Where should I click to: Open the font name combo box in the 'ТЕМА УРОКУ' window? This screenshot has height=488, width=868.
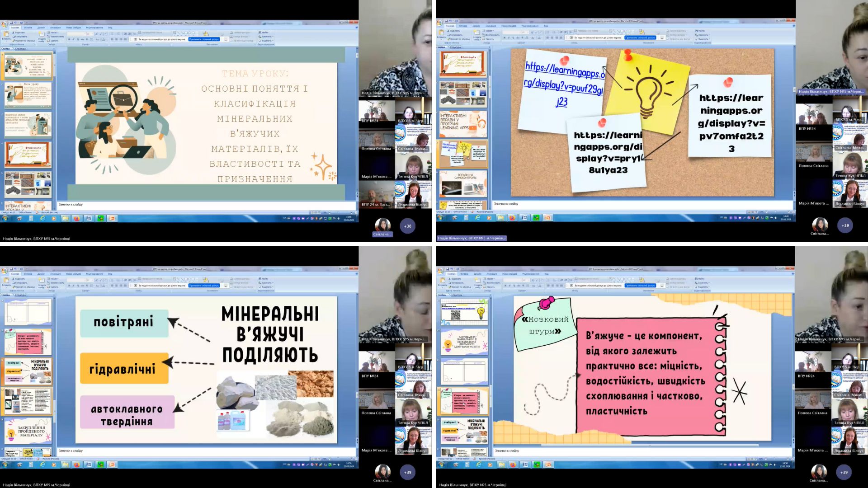pos(76,33)
